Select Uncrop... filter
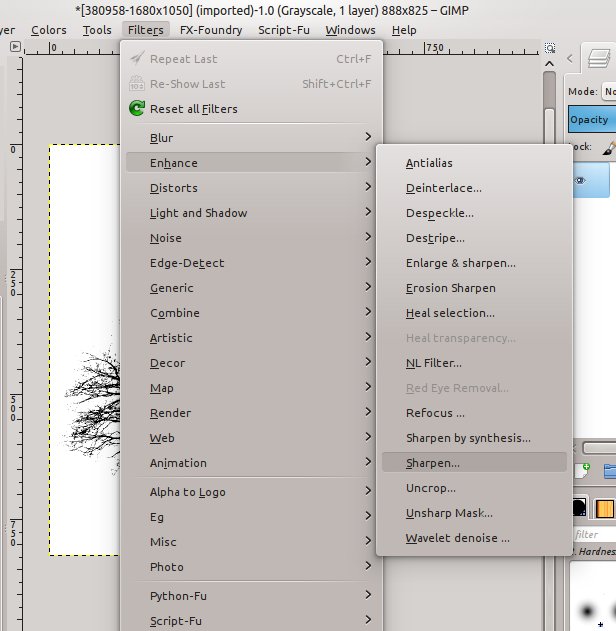This screenshot has height=631, width=616. pyautogui.click(x=474, y=487)
